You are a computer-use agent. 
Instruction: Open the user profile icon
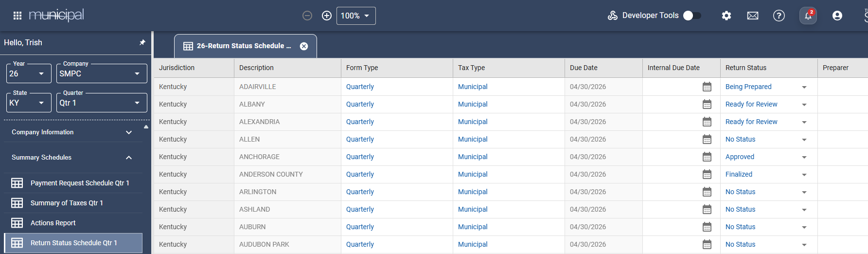837,16
